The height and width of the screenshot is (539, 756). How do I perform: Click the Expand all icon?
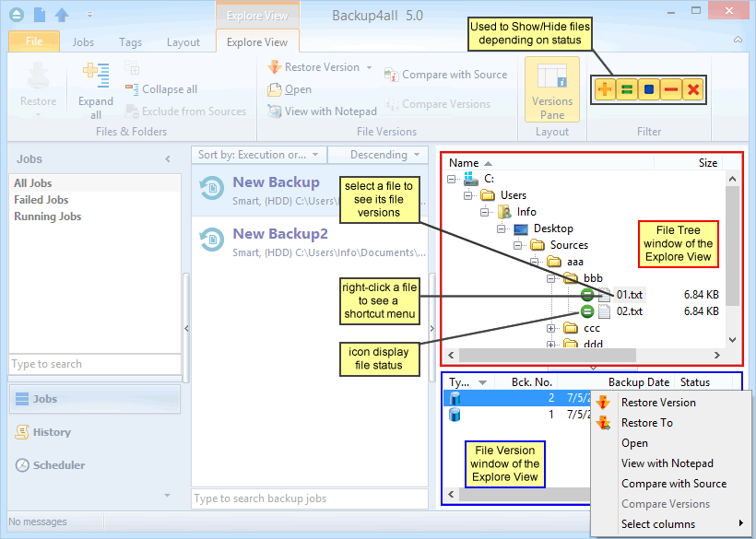[x=96, y=76]
